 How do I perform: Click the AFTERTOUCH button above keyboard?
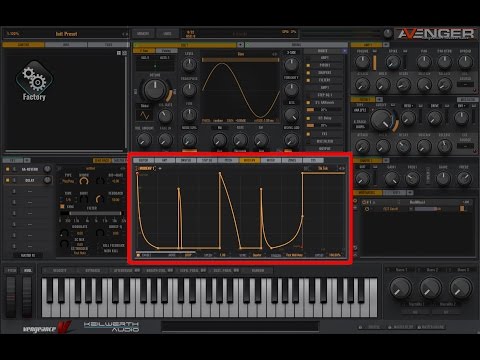pyautogui.click(x=126, y=270)
